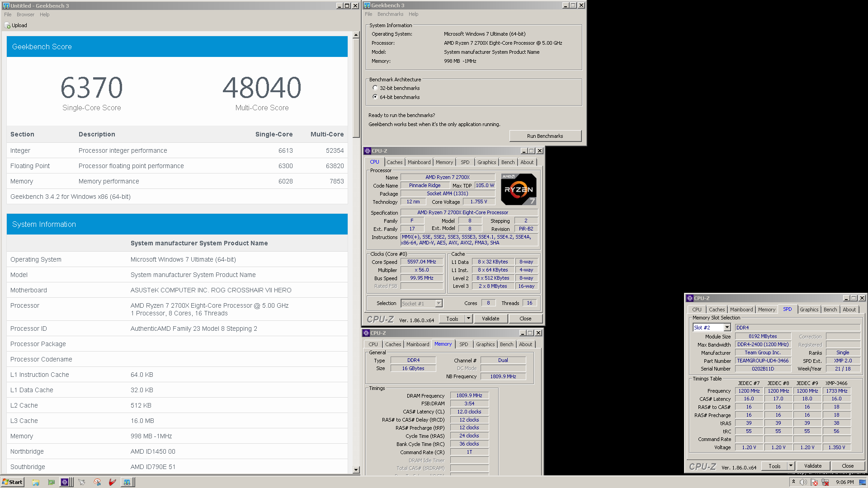Click the Integer multi-core score 52354

335,150
